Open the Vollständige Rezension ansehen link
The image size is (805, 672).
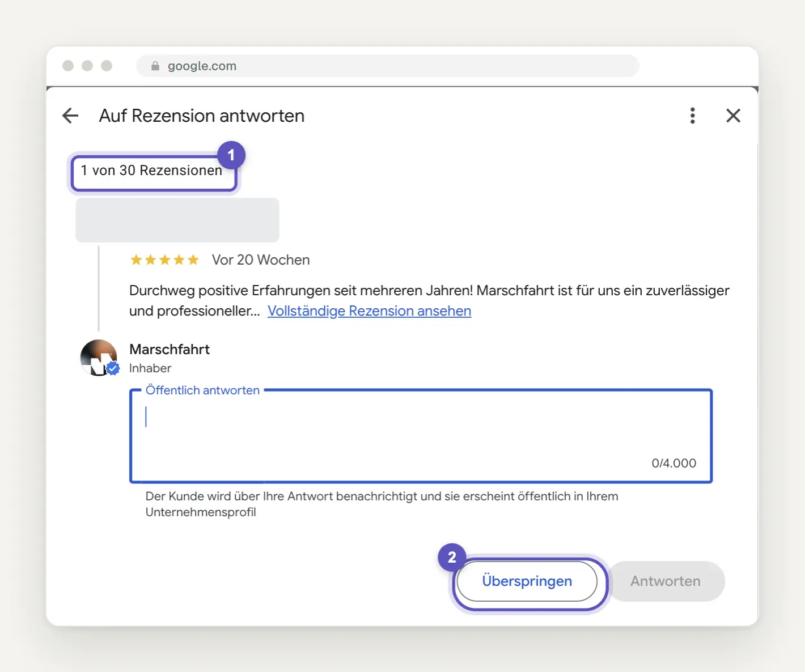(369, 311)
